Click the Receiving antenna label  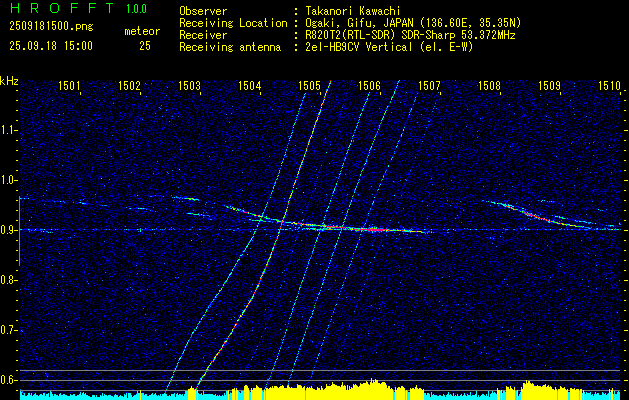pos(230,47)
